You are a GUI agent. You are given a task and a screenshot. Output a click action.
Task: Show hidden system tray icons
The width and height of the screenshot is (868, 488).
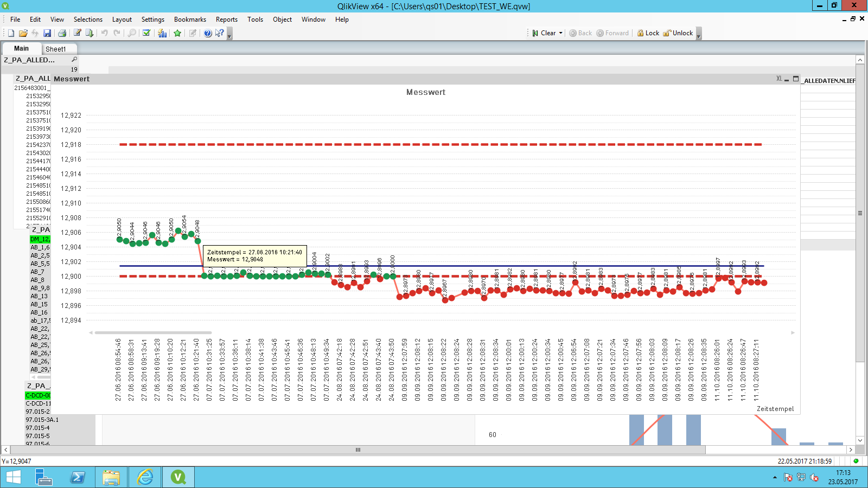(x=774, y=478)
